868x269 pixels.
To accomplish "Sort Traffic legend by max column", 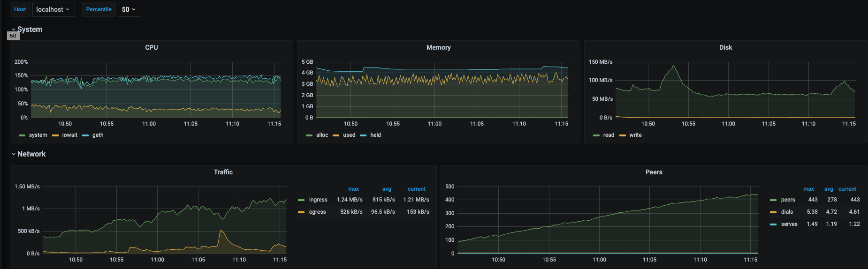I will (x=354, y=189).
